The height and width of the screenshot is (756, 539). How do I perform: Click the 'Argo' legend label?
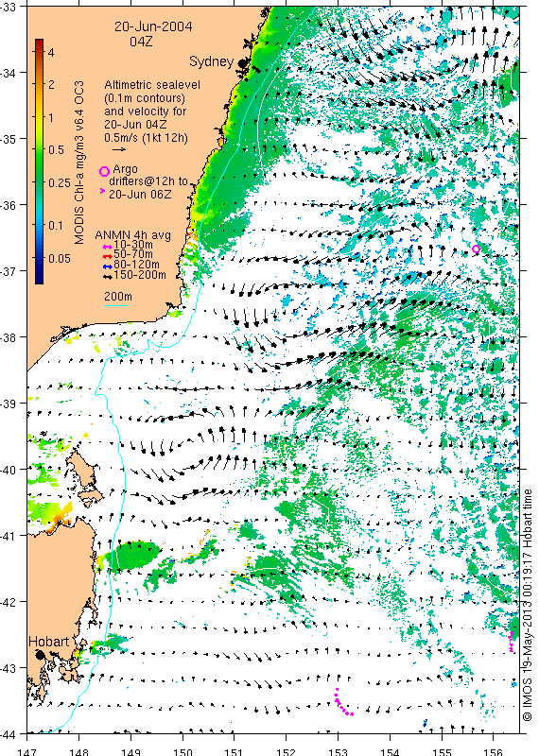point(125,169)
